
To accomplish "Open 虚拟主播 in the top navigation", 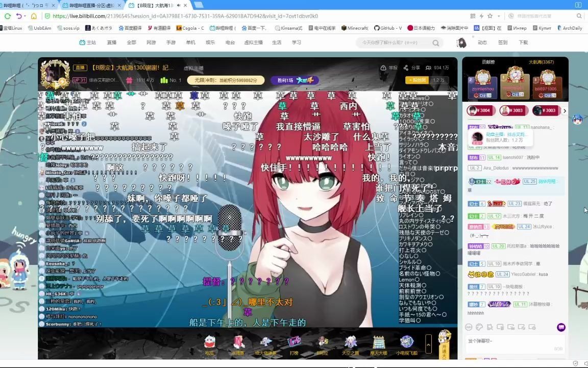I will coord(254,42).
